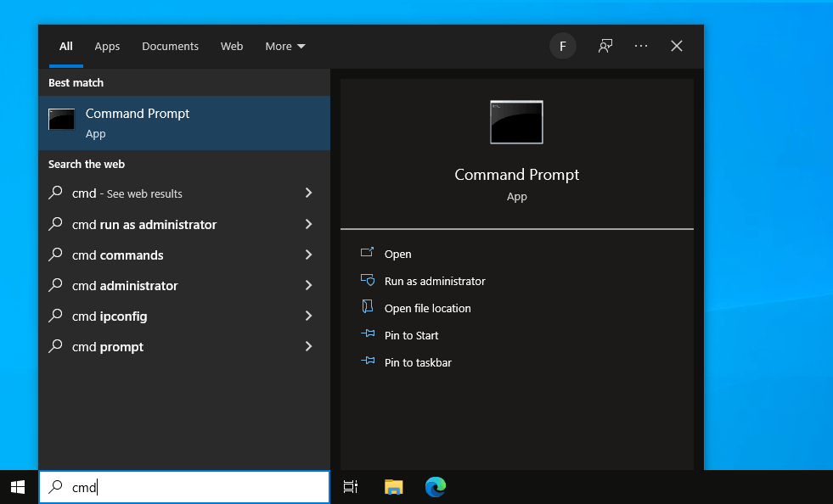Click the Command Prompt title in the preview pane
The image size is (833, 504).
pyautogui.click(x=516, y=174)
